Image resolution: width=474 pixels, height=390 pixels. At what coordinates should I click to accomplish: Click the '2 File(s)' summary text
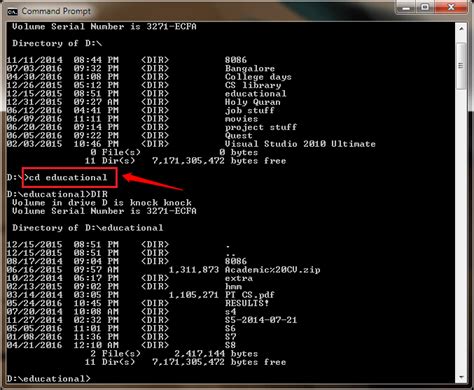tap(116, 354)
